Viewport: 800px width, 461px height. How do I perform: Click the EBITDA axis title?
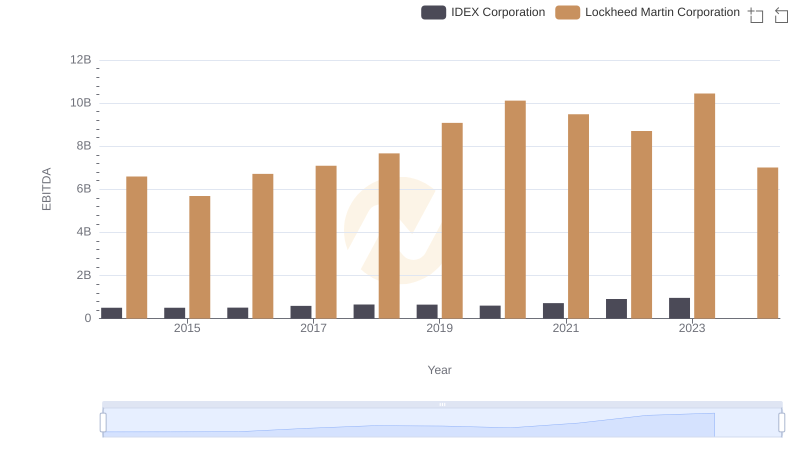click(46, 189)
